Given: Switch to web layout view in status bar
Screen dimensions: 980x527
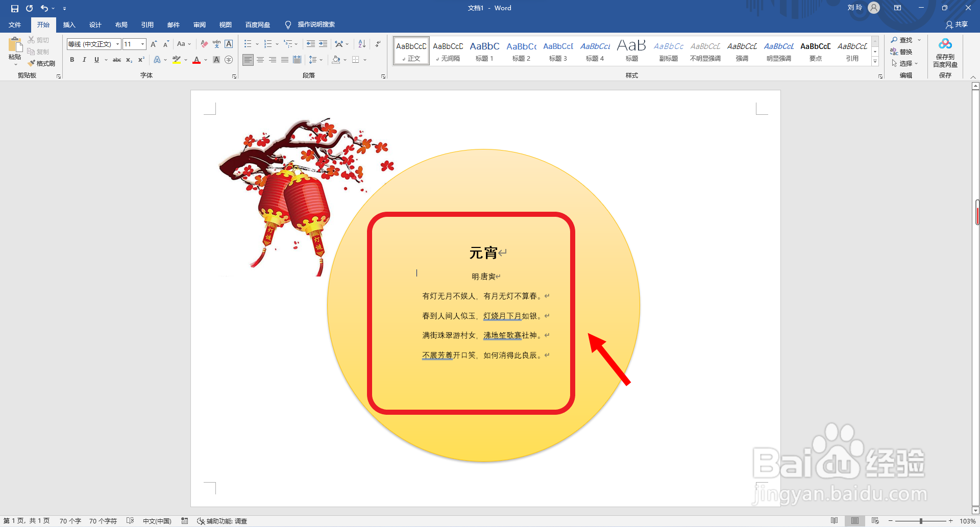Looking at the screenshot, I should pos(875,521).
